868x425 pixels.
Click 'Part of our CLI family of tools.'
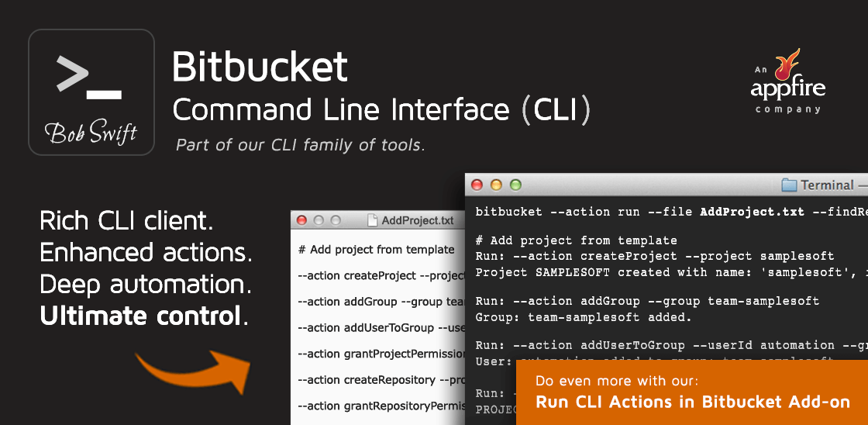pyautogui.click(x=301, y=145)
